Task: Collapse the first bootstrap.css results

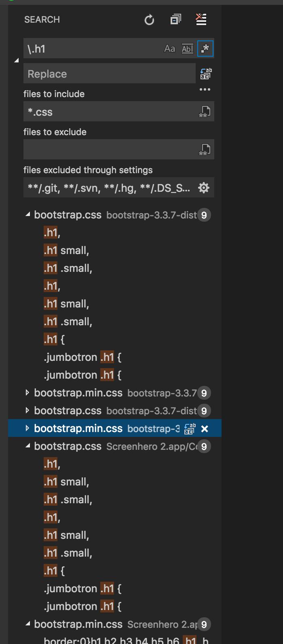Action: [x=27, y=215]
